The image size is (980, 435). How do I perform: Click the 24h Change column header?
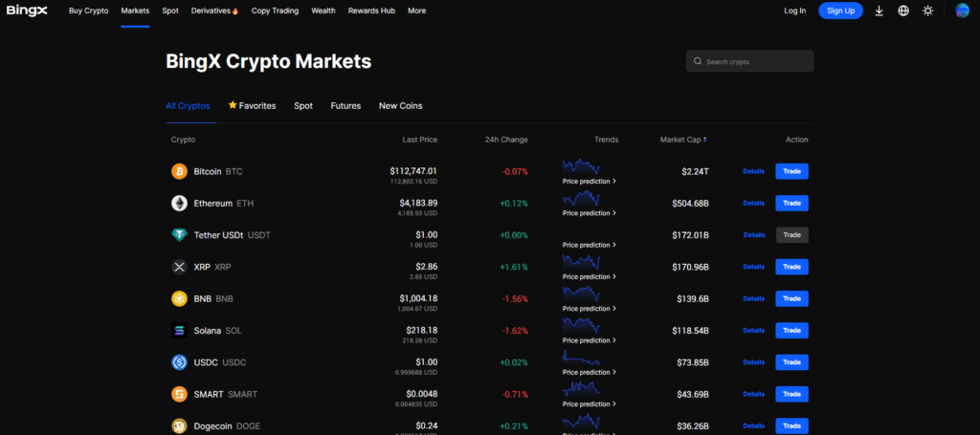pyautogui.click(x=506, y=140)
